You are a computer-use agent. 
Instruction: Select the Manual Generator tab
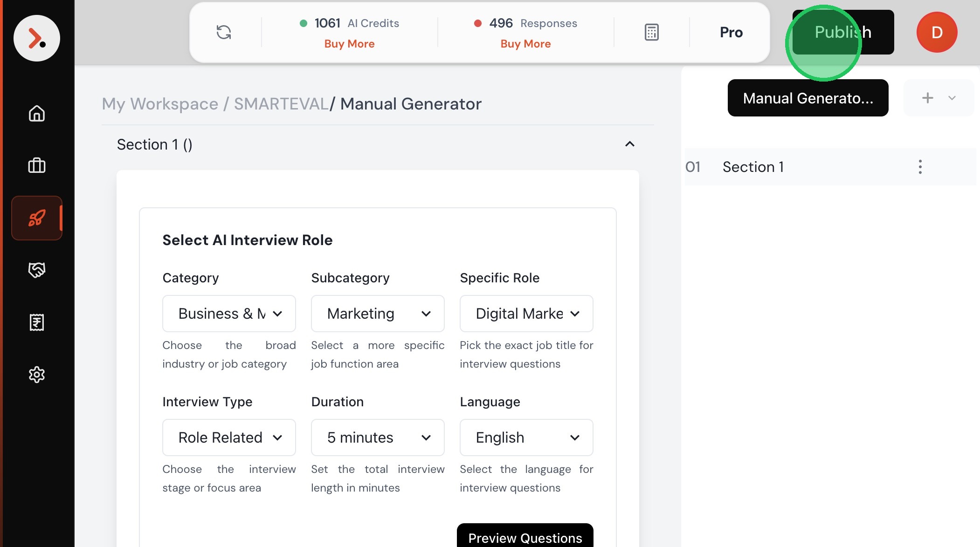[807, 98]
